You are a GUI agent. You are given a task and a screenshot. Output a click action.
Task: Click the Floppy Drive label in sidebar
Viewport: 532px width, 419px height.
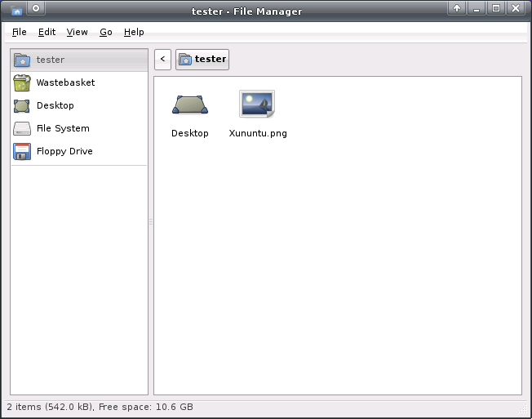coord(64,151)
